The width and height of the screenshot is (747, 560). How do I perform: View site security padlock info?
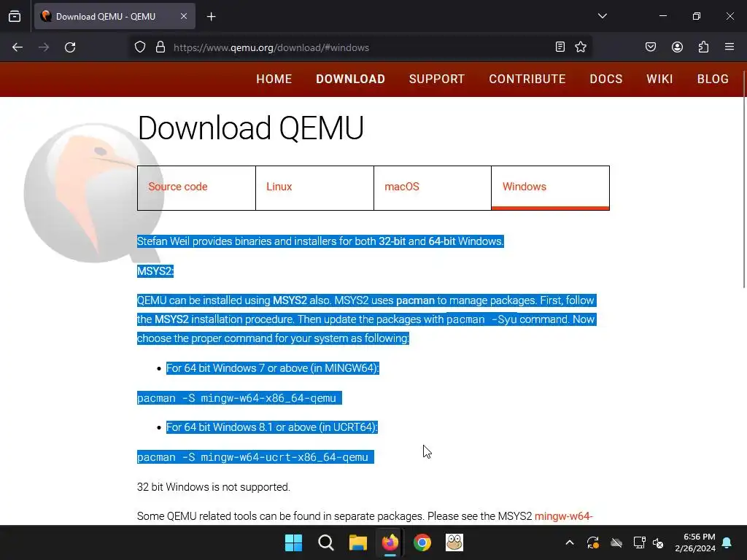pos(160,47)
